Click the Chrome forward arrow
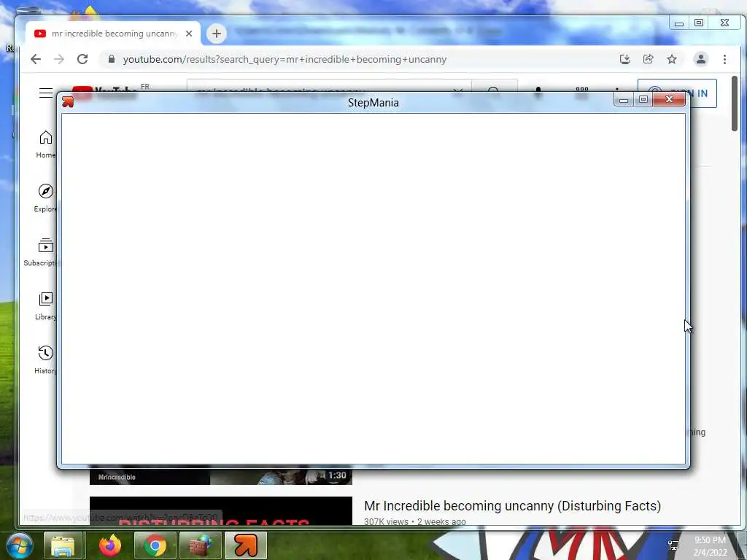This screenshot has height=560, width=747. tap(59, 59)
